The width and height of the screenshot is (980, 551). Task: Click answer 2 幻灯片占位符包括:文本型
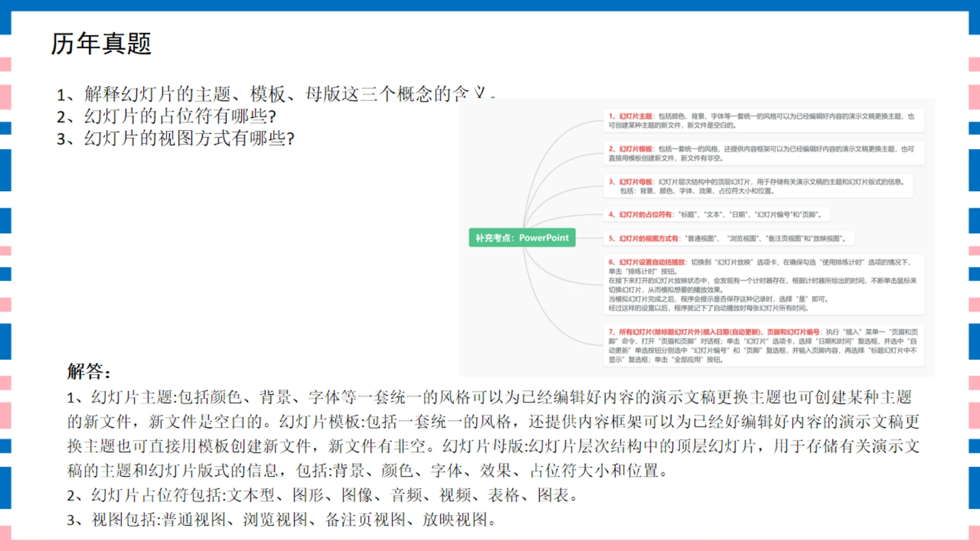pyautogui.click(x=323, y=495)
